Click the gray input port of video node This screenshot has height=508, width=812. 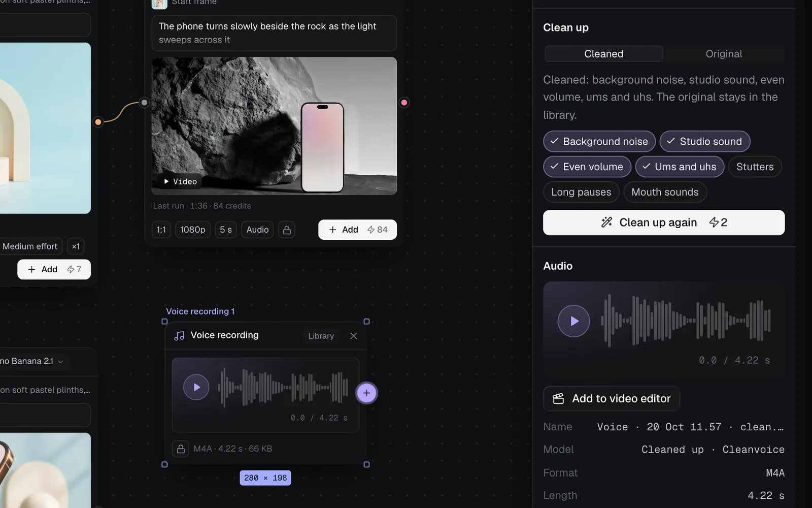point(144,103)
